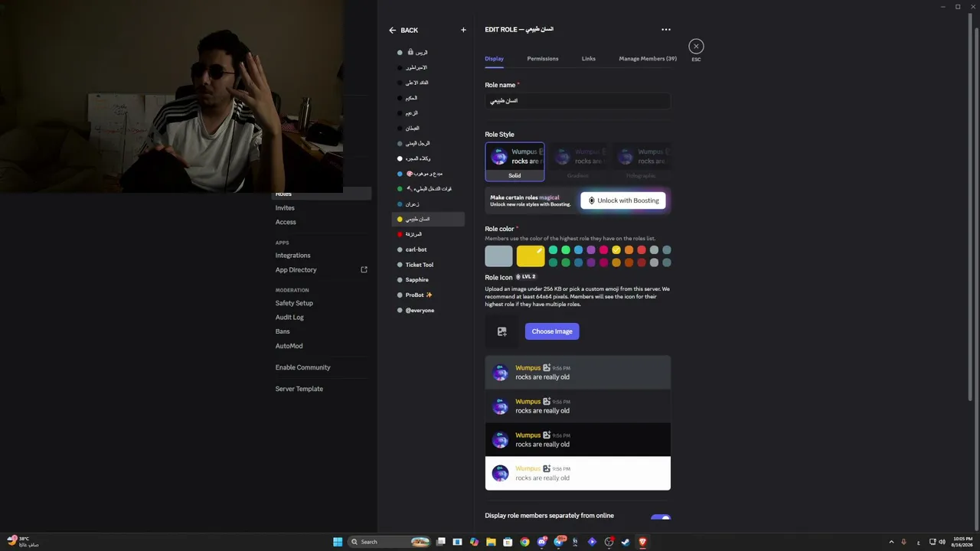This screenshot has width=980, height=551.
Task: Open Invites in the settings sidebar
Action: (285, 208)
